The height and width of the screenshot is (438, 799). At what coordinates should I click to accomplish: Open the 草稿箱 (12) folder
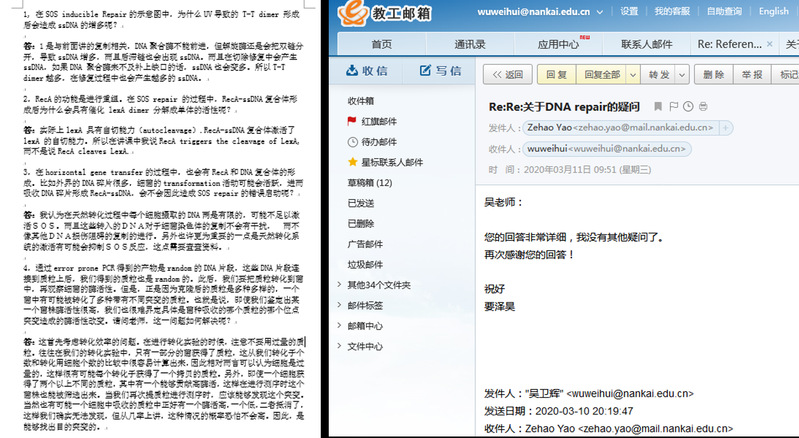click(369, 183)
